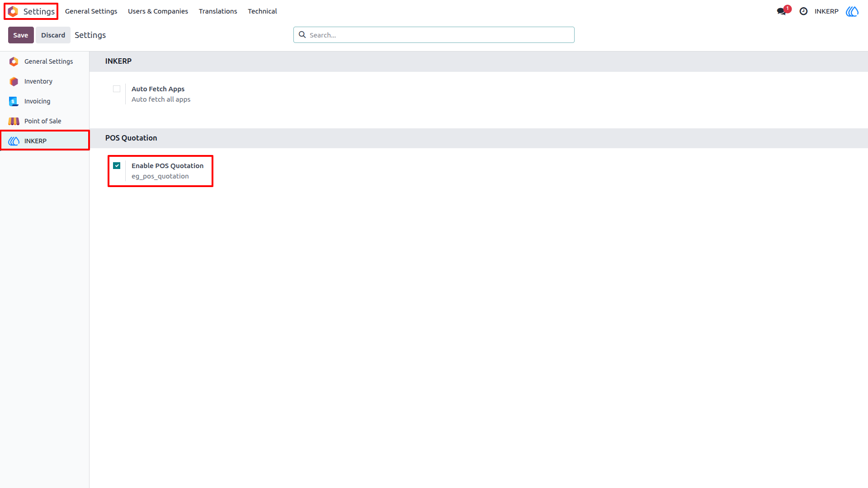
Task: Open the activities clock icon
Action: pyautogui.click(x=803, y=11)
